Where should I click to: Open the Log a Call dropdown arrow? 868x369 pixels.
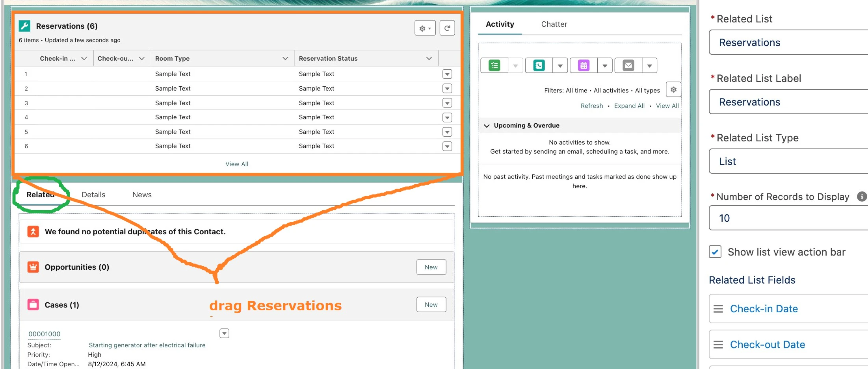(x=560, y=65)
